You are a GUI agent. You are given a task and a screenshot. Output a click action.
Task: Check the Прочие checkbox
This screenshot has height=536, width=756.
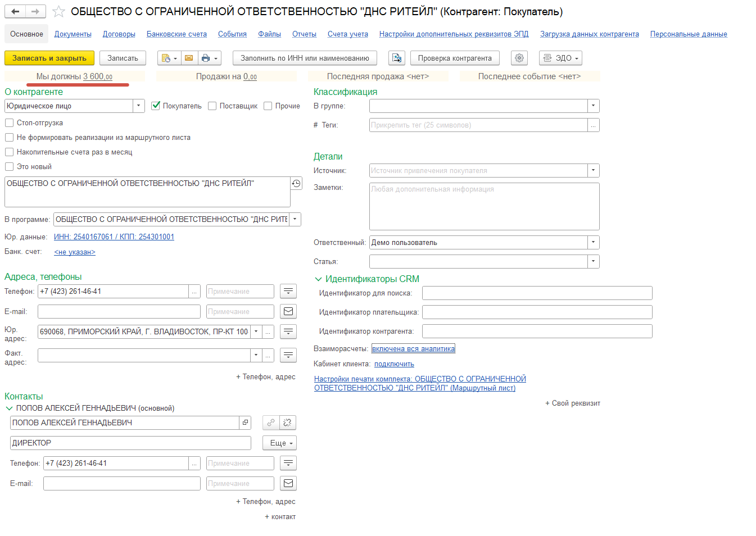pos(268,106)
